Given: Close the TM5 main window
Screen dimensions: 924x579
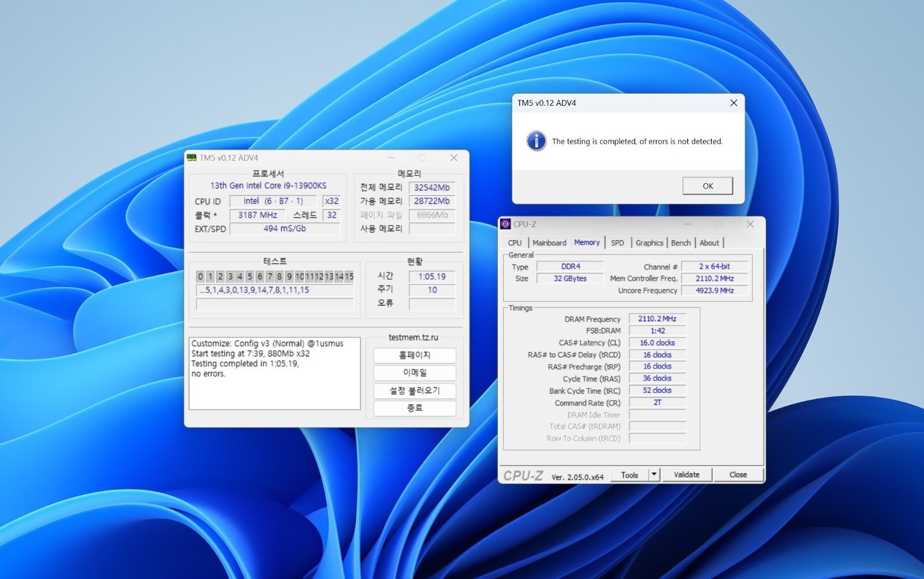Looking at the screenshot, I should 454,158.
